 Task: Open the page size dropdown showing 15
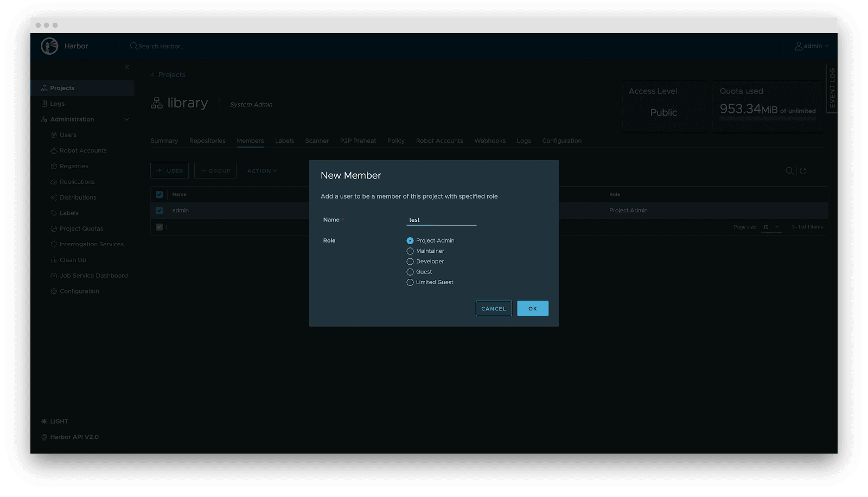[771, 227]
